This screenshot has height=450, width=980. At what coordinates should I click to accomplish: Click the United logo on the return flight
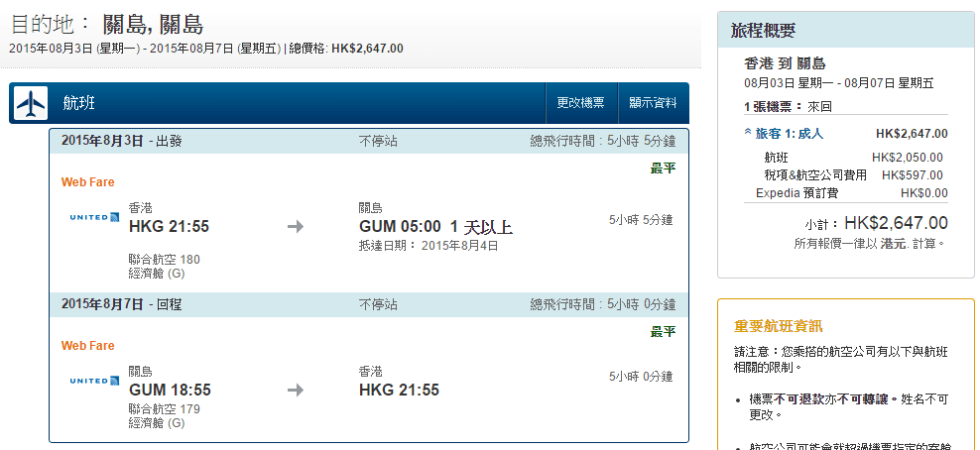click(x=94, y=381)
